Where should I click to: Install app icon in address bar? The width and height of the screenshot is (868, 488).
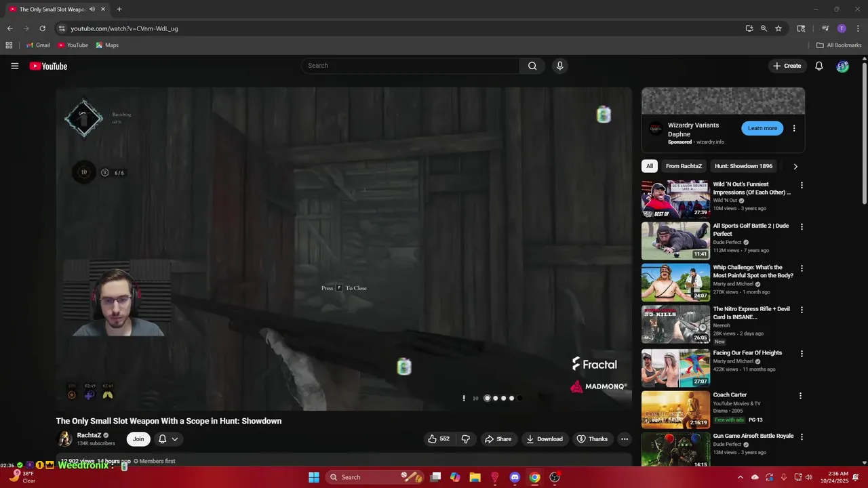pyautogui.click(x=749, y=28)
